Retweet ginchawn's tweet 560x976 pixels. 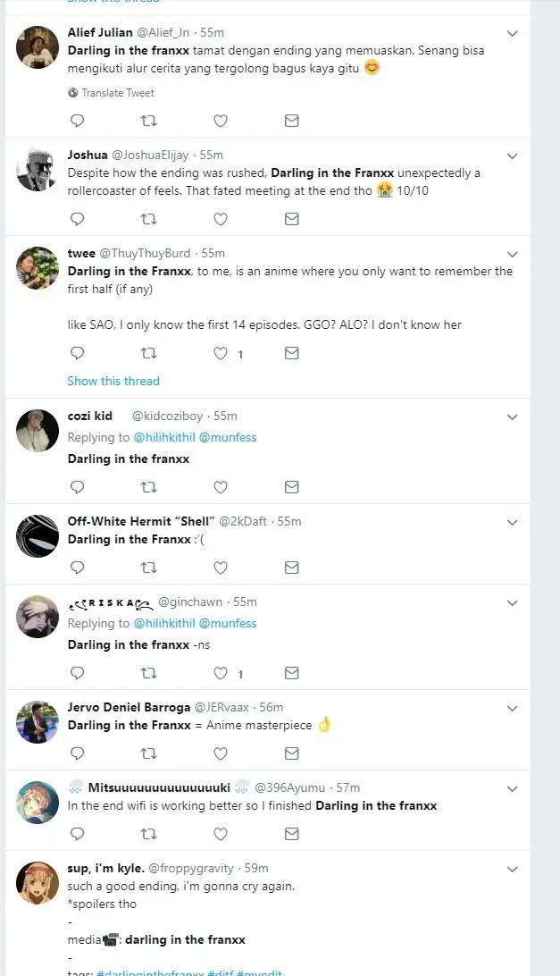tap(149, 673)
